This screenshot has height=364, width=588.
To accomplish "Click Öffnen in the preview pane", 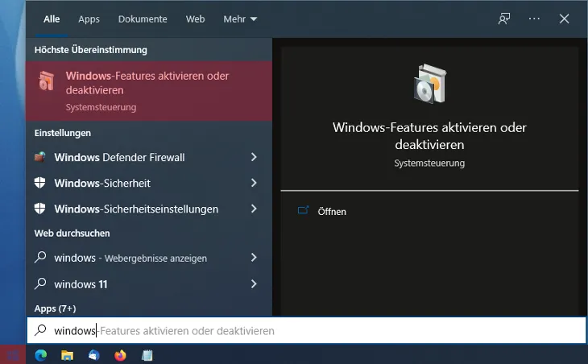I will pyautogui.click(x=332, y=212).
